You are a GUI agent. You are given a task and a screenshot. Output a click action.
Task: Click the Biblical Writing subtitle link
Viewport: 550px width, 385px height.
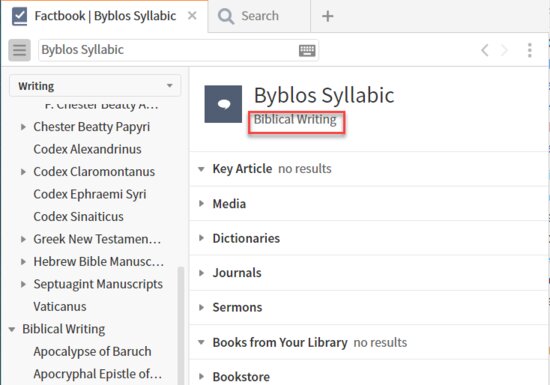[295, 120]
